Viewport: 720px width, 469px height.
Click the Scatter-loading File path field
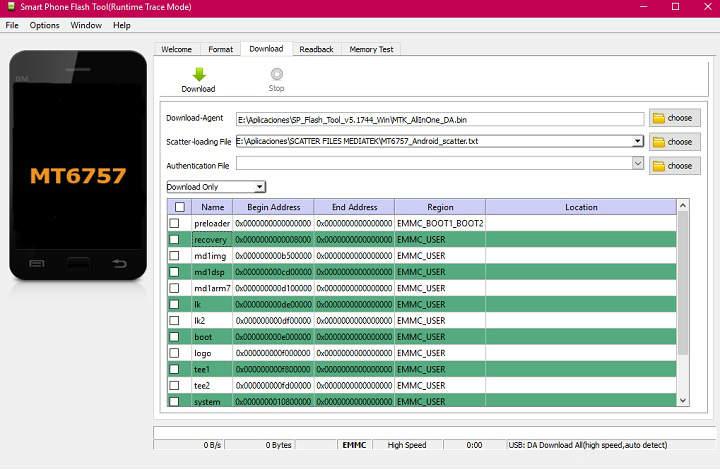coord(434,141)
